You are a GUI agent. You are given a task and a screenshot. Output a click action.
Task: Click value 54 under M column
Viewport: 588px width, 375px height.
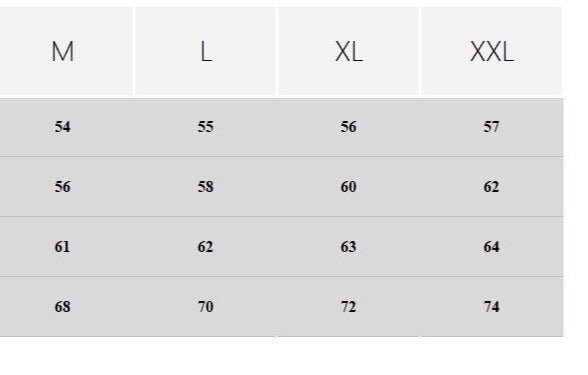tap(63, 127)
